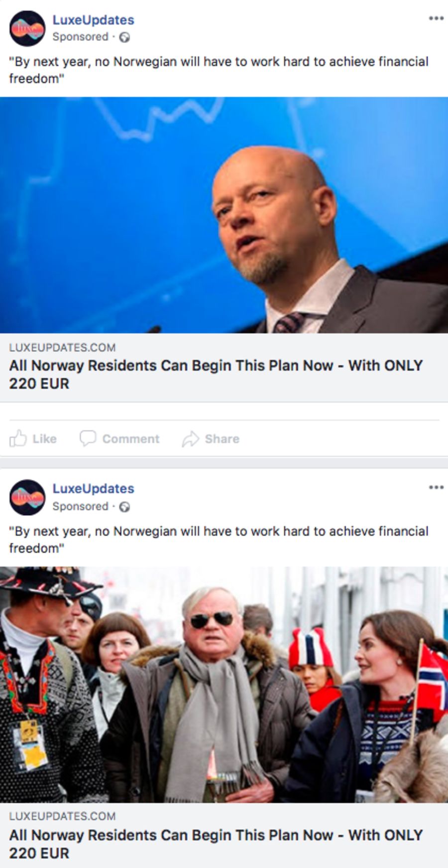Click LUXEUPDATES.COM domain under the first image
This screenshot has height=868, width=448.
[62, 347]
